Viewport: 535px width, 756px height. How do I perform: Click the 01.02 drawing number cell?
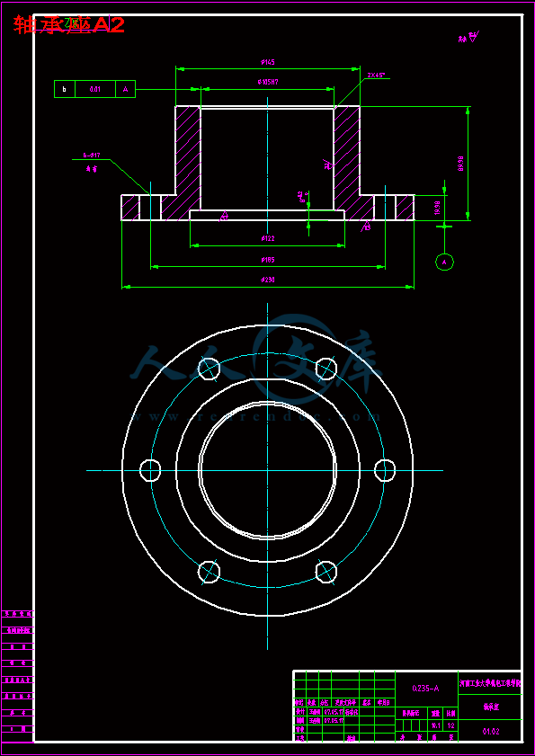pyautogui.click(x=490, y=732)
